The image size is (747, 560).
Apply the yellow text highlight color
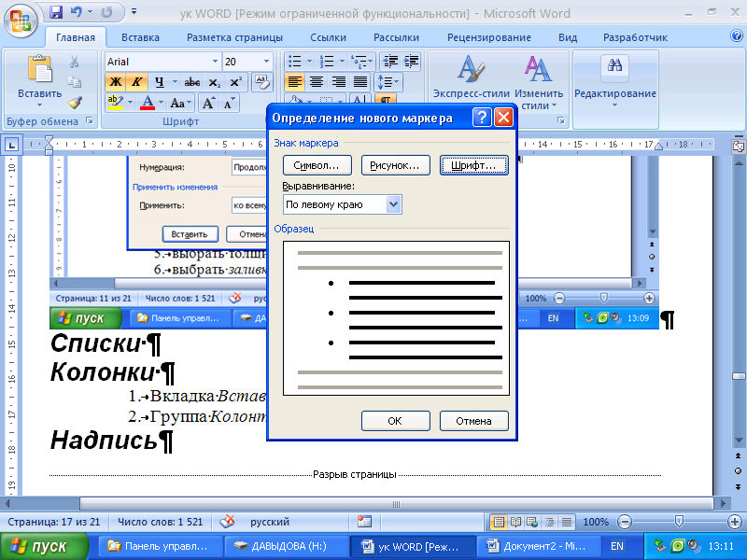click(115, 103)
